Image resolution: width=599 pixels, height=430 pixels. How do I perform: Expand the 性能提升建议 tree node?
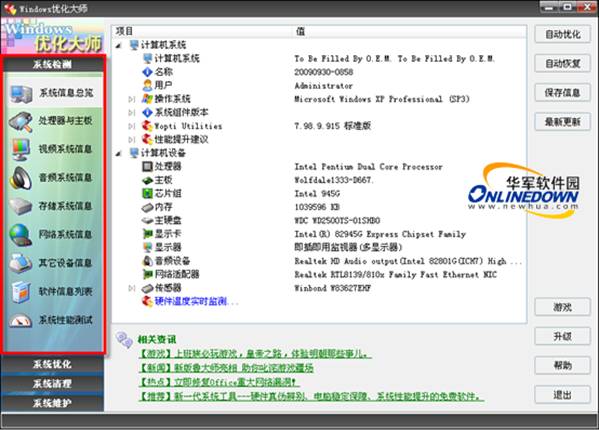point(132,140)
